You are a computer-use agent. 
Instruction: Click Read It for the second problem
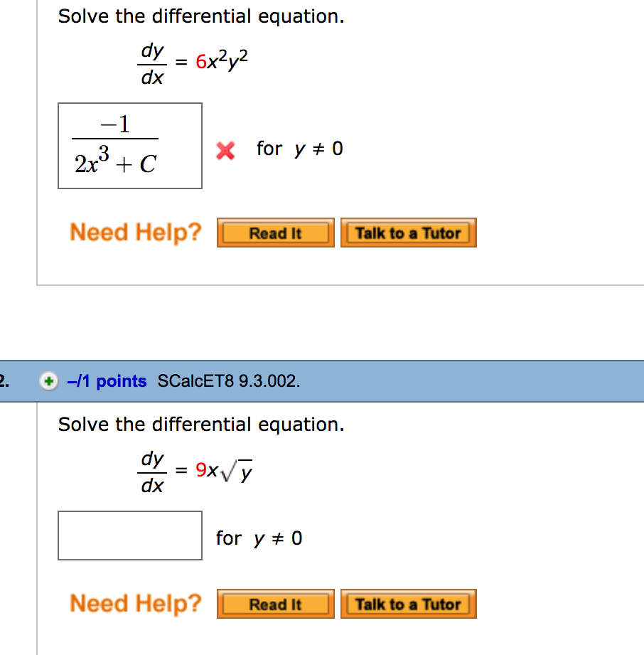pos(275,603)
